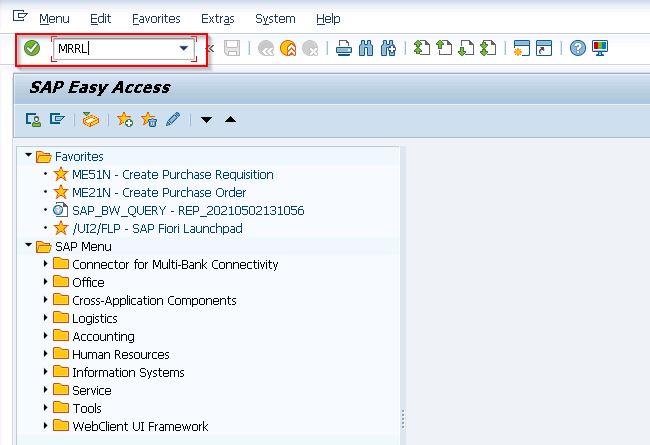Go to First Page icon
Screen dimensions: 650x445
tap(422, 48)
